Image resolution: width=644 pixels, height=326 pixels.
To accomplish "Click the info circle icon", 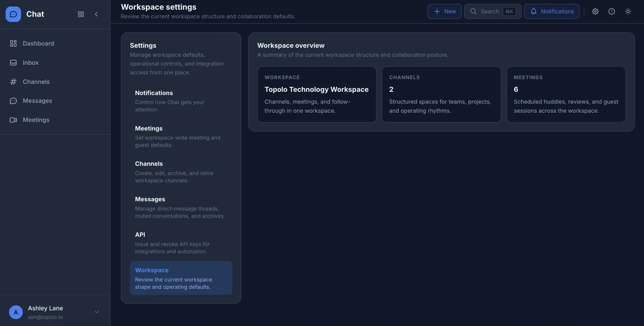I will click(x=611, y=12).
